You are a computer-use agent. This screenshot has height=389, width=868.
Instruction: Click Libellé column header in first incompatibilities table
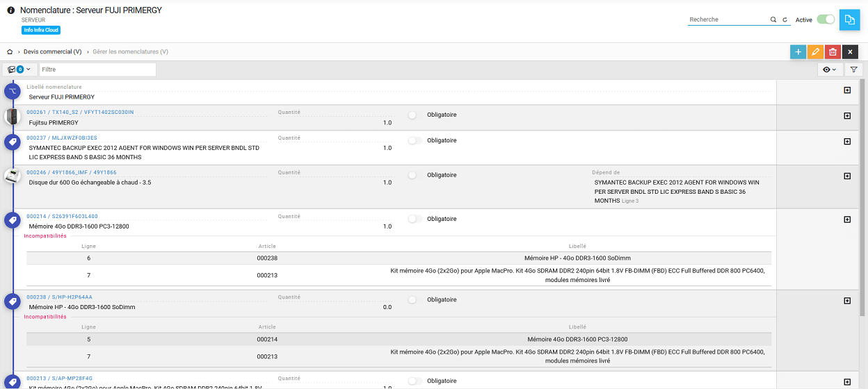[x=577, y=246]
